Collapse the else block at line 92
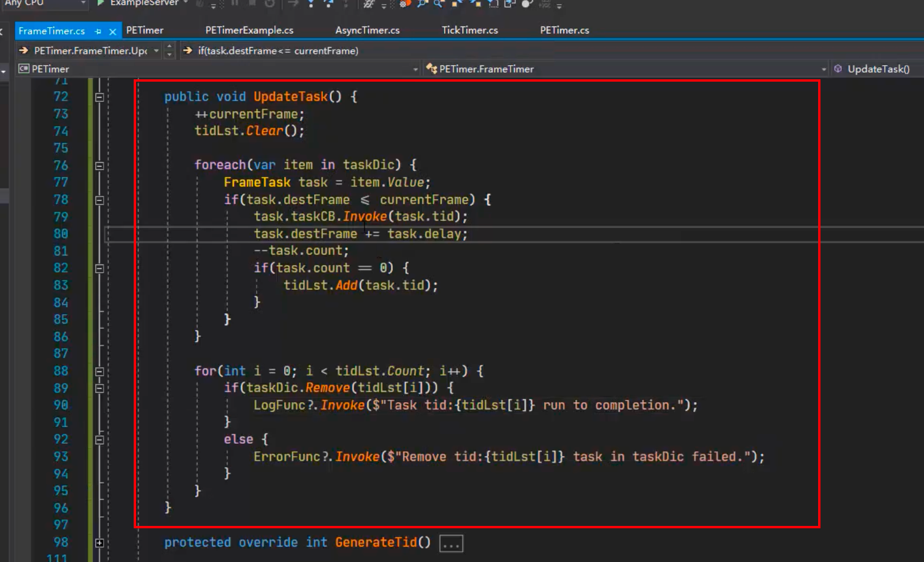Screen dimensions: 924x562 99,440
